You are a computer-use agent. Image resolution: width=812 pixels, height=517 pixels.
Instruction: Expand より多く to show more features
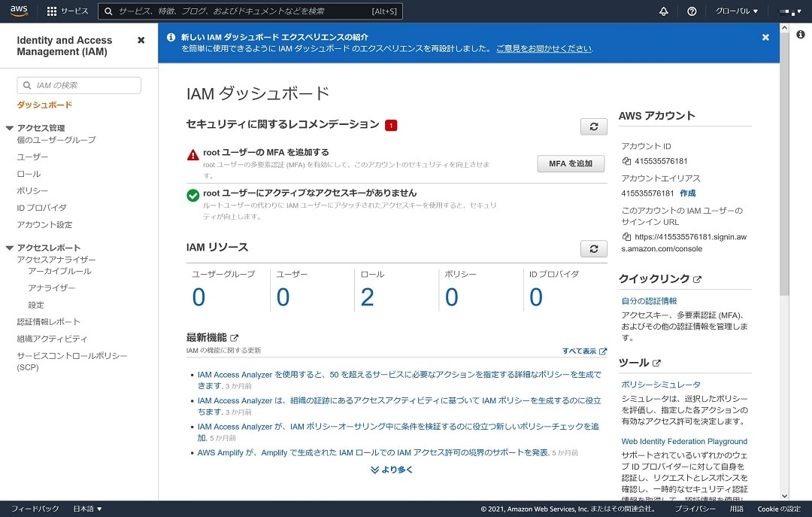click(392, 470)
